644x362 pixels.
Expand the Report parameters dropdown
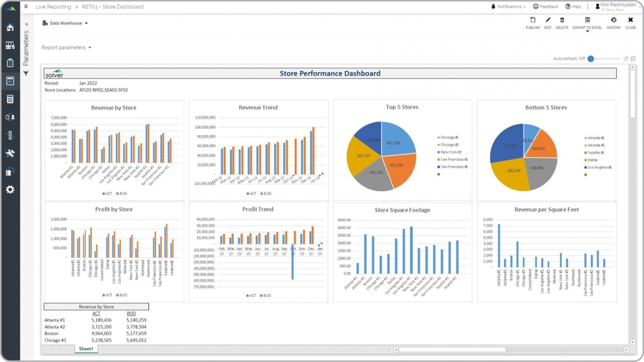coord(66,47)
